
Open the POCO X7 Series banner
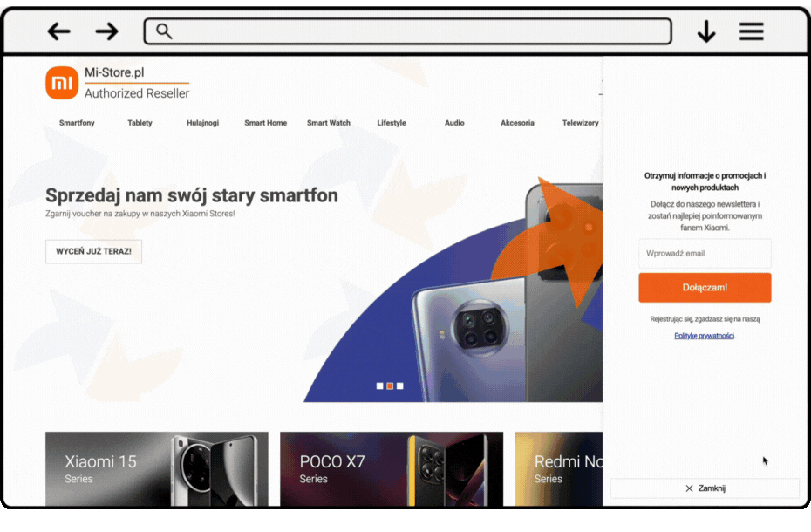[x=392, y=469]
